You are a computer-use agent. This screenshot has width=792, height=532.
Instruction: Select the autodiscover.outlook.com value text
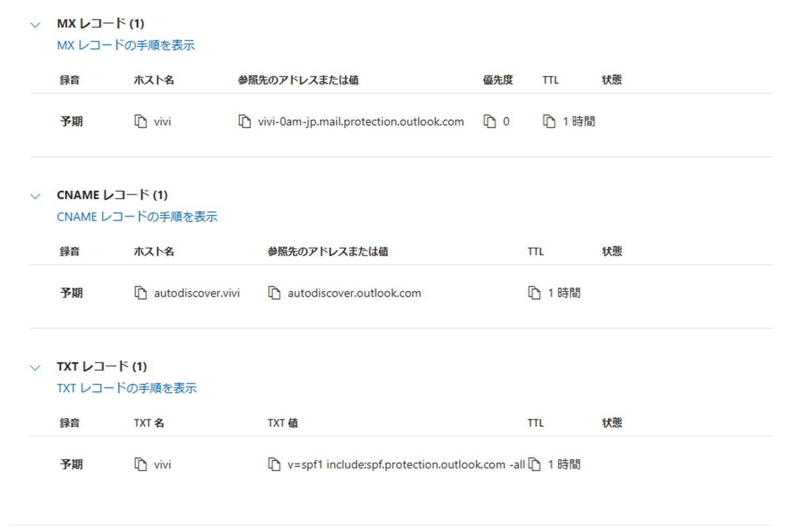[x=354, y=293]
